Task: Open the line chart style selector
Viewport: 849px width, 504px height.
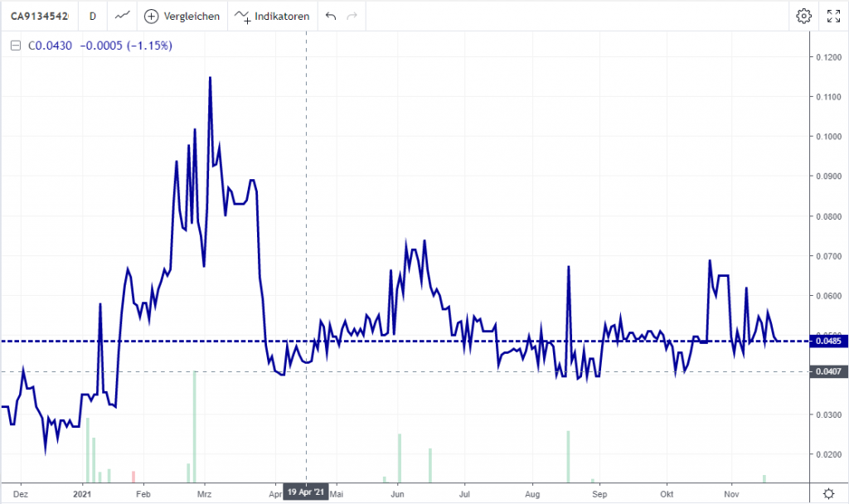Action: pyautogui.click(x=122, y=16)
